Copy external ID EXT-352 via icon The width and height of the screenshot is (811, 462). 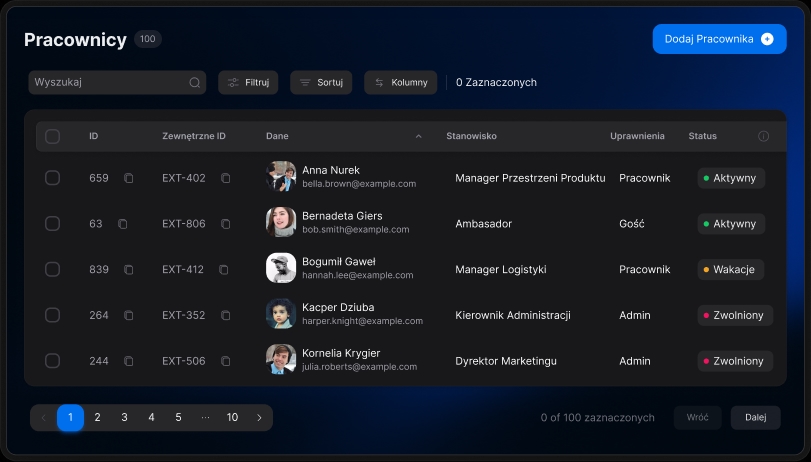[226, 315]
